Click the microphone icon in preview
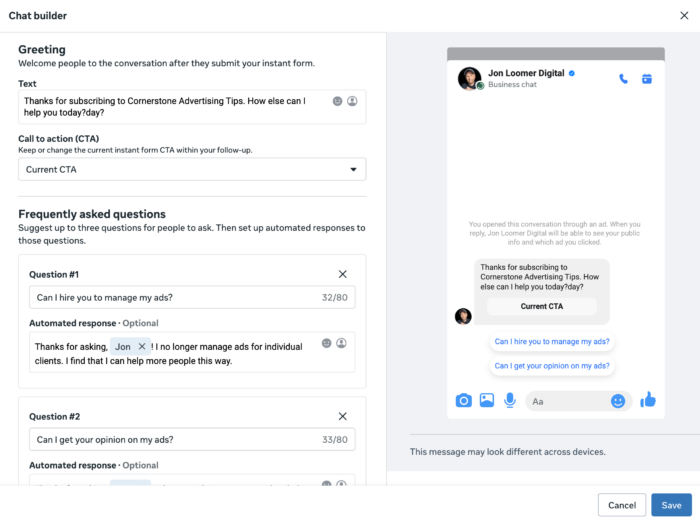Image resolution: width=700 pixels, height=525 pixels. coord(510,400)
